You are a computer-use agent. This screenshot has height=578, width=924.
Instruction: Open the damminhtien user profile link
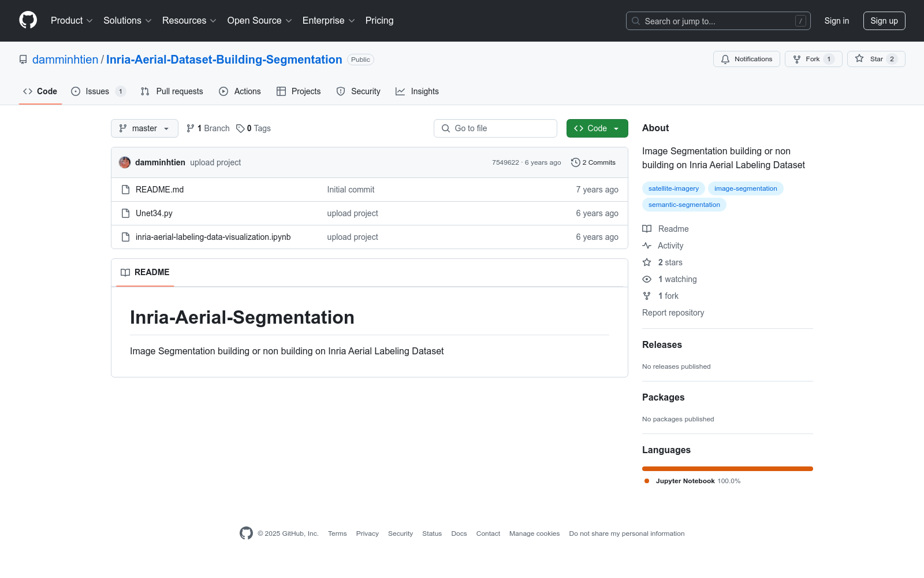tap(65, 60)
